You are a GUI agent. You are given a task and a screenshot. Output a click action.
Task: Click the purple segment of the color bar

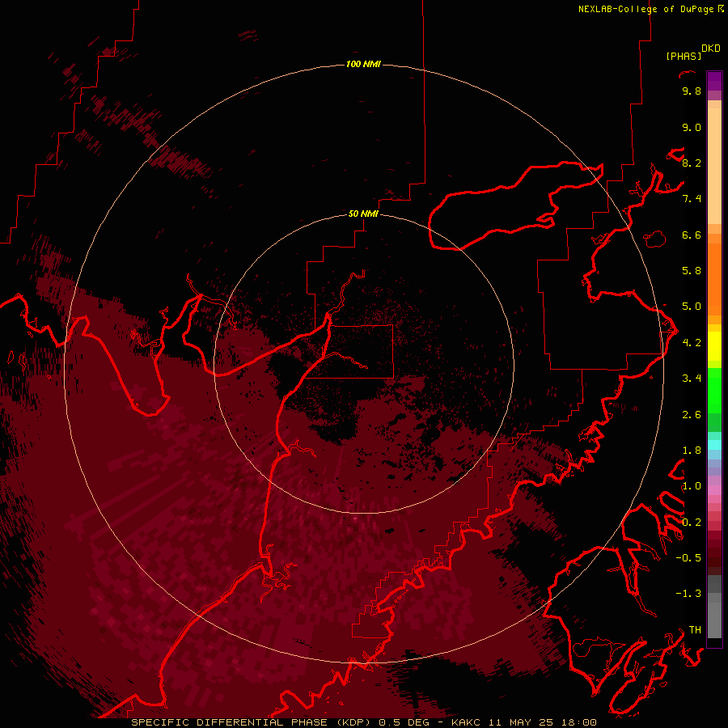[714, 82]
